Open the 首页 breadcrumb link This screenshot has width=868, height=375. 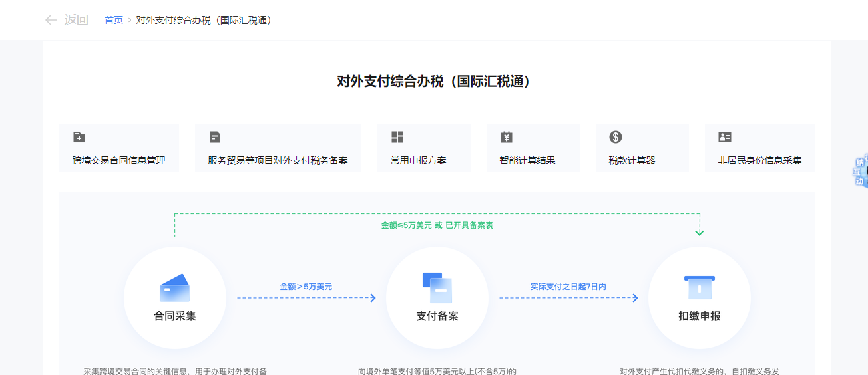pyautogui.click(x=114, y=20)
